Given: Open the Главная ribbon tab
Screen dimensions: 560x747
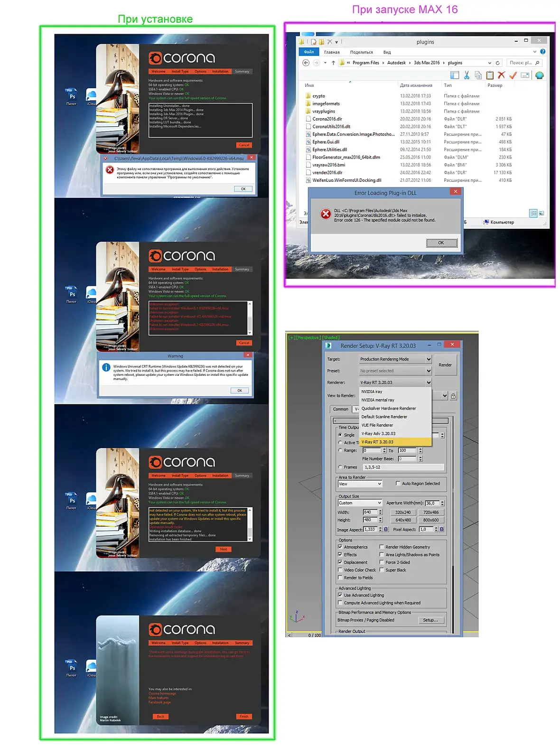Looking at the screenshot, I should [x=332, y=52].
